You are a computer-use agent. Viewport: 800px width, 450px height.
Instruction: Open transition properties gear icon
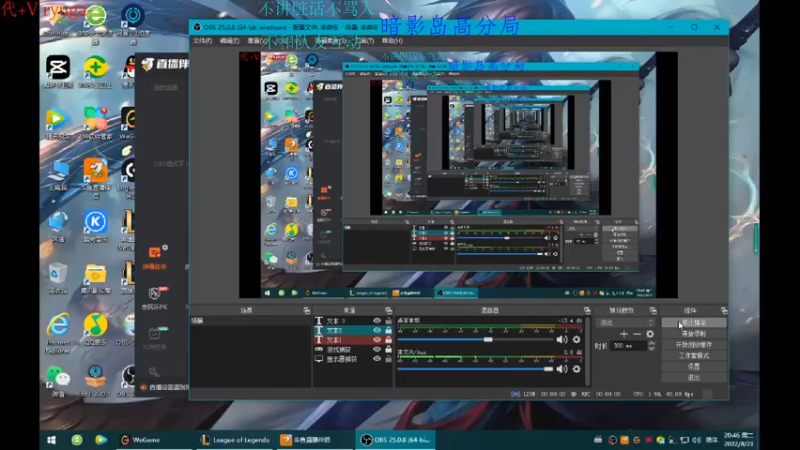pos(650,334)
